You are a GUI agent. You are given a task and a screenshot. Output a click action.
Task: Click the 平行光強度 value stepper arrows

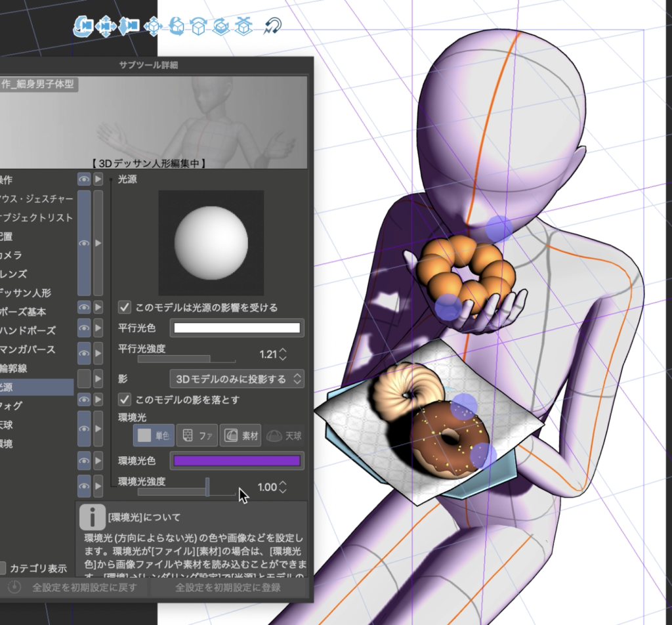pyautogui.click(x=283, y=355)
